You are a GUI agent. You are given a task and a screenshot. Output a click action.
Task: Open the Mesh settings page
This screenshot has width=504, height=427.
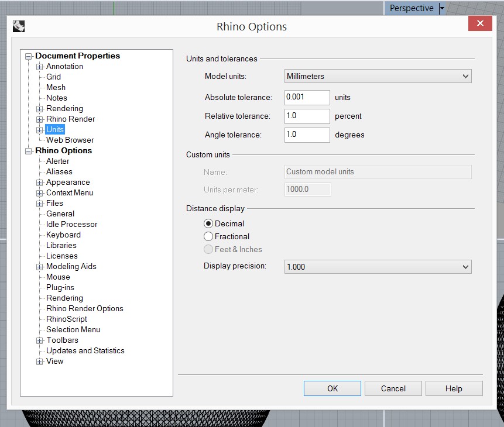[x=56, y=87]
